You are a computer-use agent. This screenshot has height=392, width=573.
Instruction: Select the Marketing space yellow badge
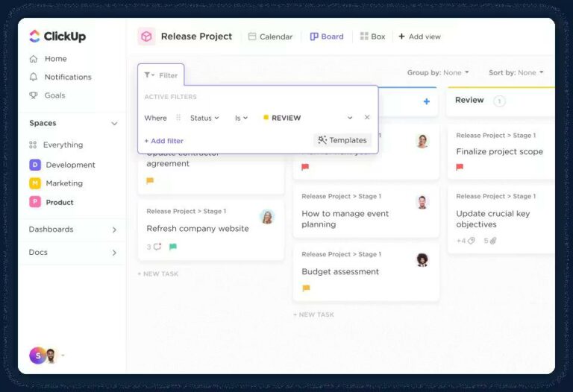(x=35, y=183)
